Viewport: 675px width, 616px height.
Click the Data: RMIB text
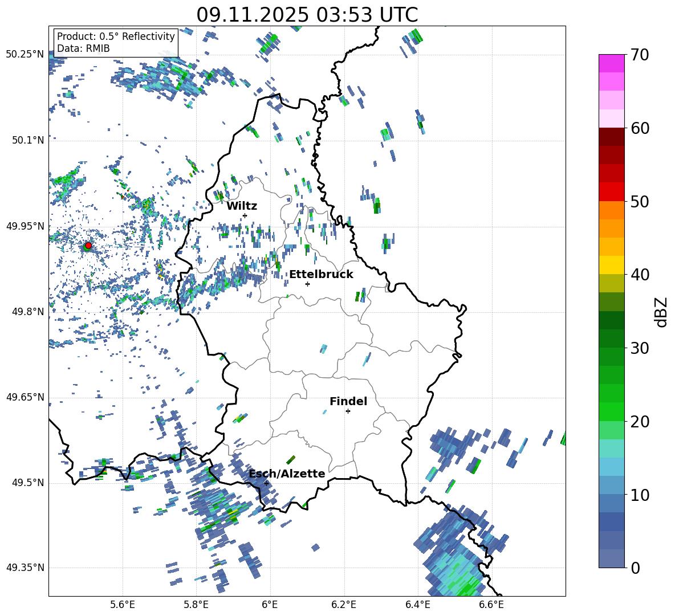pyautogui.click(x=83, y=48)
